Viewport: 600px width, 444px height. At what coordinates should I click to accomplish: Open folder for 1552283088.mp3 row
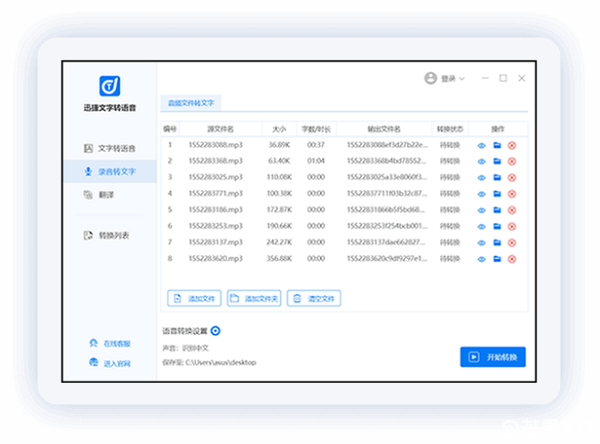[x=497, y=145]
